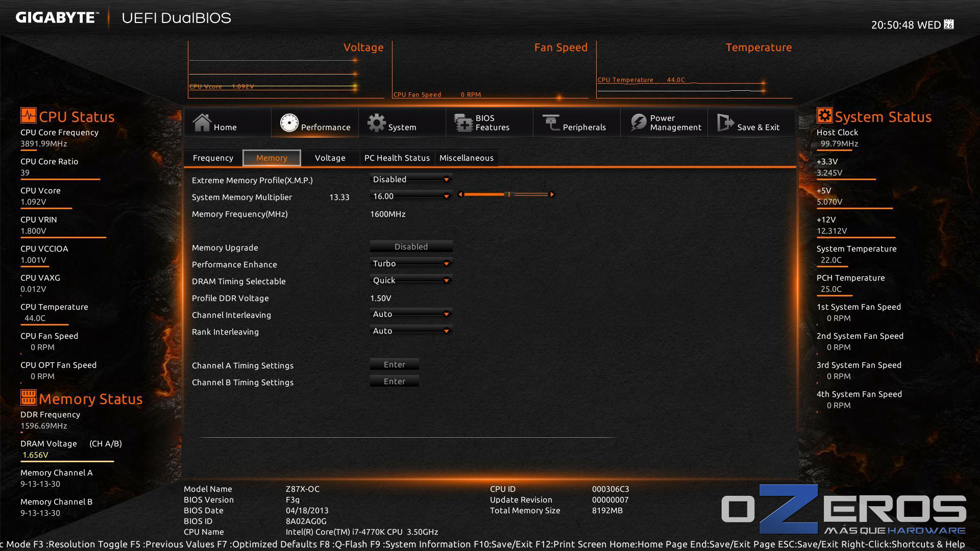The height and width of the screenshot is (551, 980).
Task: Open the BIOS Features main tab
Action: point(489,122)
